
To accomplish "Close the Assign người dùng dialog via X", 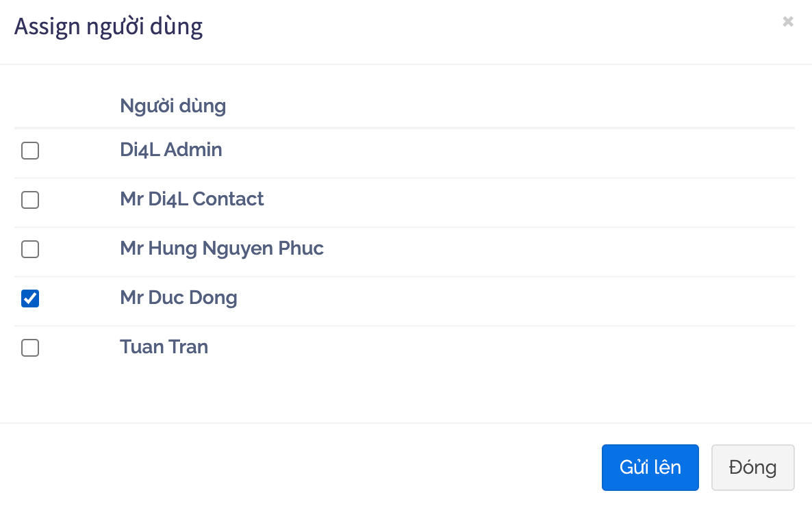I will pos(788,22).
